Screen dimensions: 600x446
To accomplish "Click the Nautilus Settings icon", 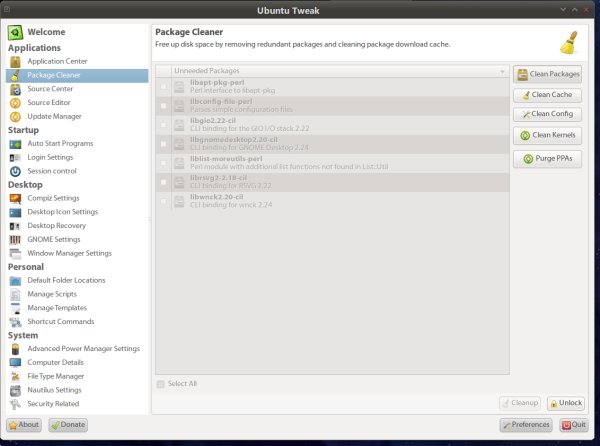I will [15, 391].
